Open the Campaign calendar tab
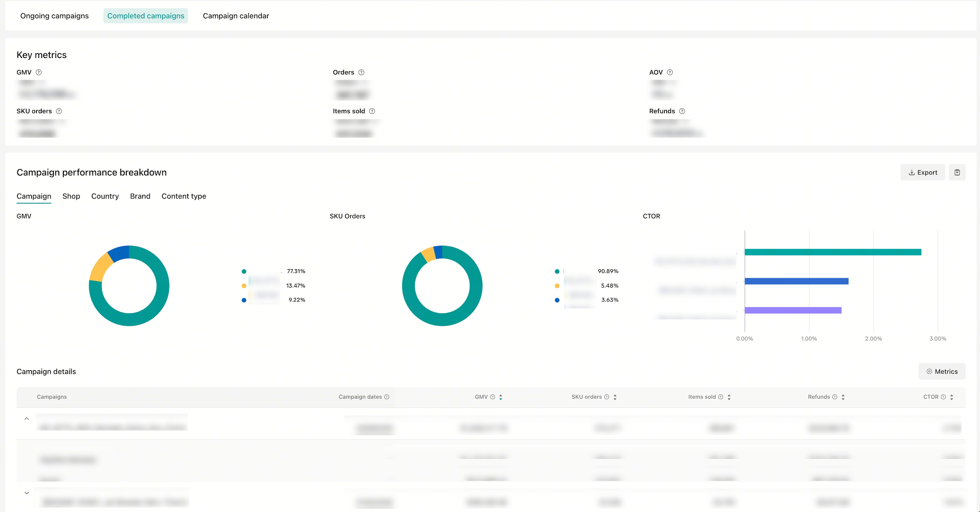The height and width of the screenshot is (512, 980). 236,16
